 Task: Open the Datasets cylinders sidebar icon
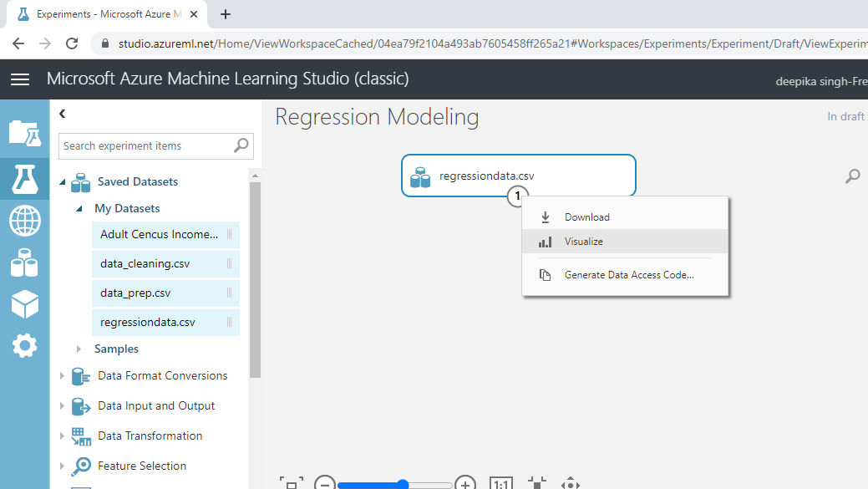[25, 262]
